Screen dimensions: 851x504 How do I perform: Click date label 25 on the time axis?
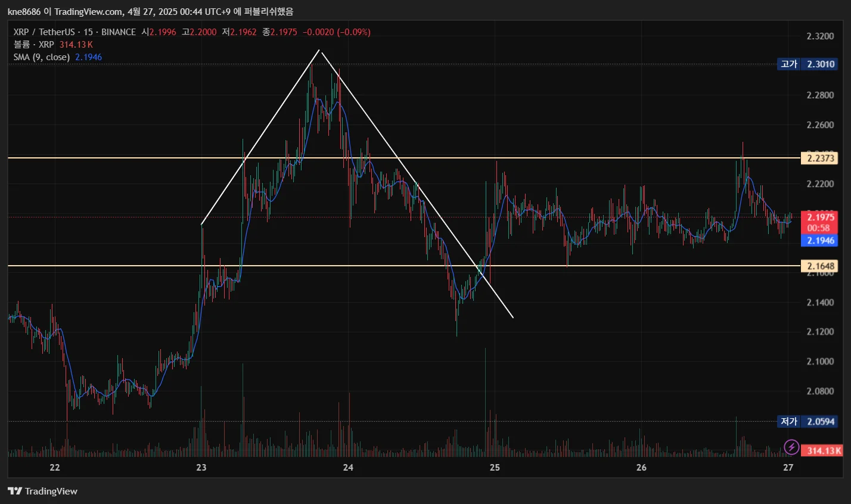point(495,468)
